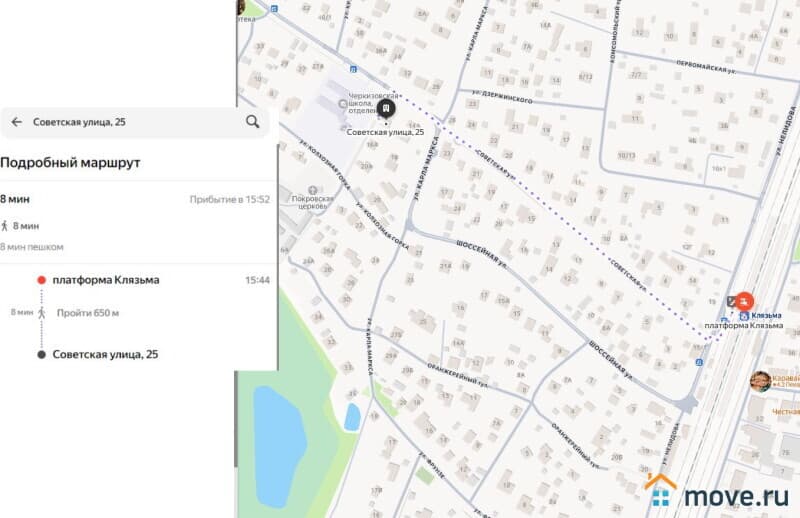Click the Пройти 650 м walking step

(88, 313)
